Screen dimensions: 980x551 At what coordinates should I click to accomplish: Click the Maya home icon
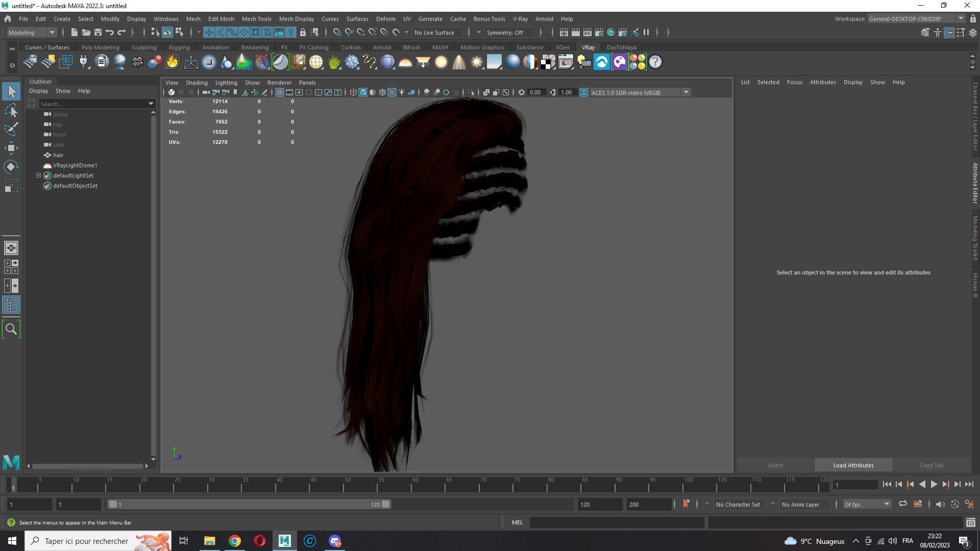tap(8, 19)
